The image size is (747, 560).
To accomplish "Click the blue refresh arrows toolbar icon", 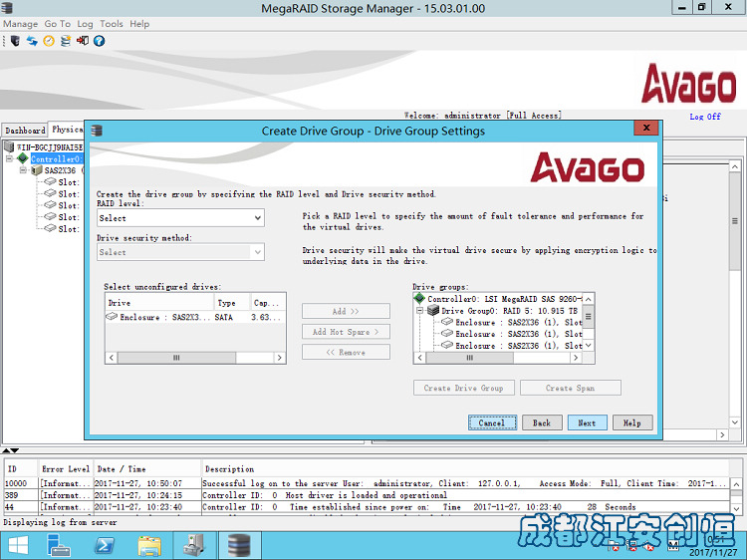I will tap(32, 41).
